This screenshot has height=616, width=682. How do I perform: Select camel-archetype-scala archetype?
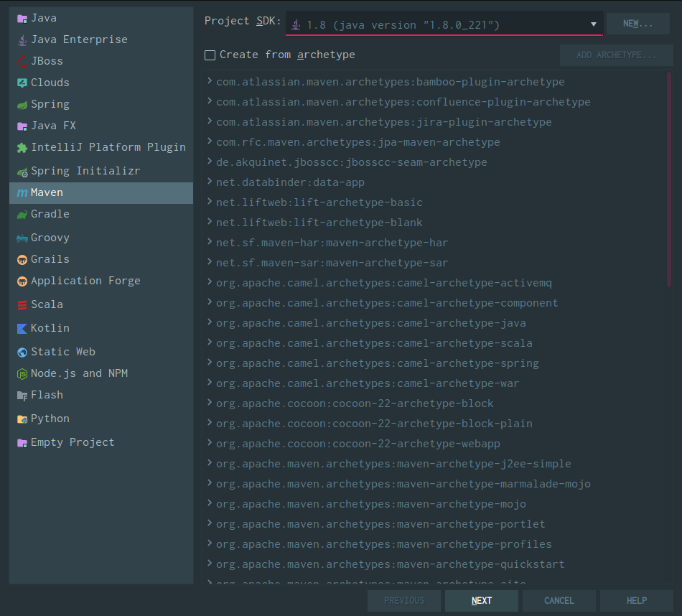[x=374, y=343]
